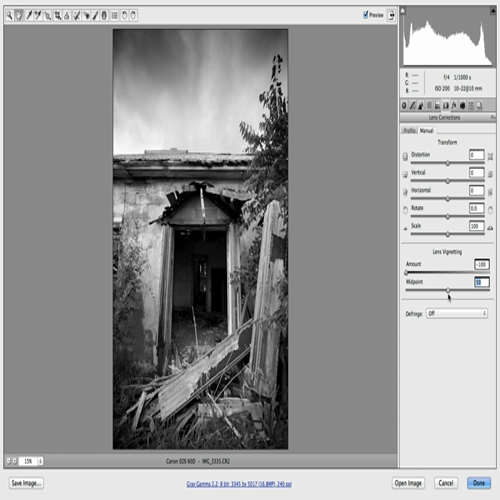Click the Scale slider handle
This screenshot has height=500, width=500.
coord(448,234)
